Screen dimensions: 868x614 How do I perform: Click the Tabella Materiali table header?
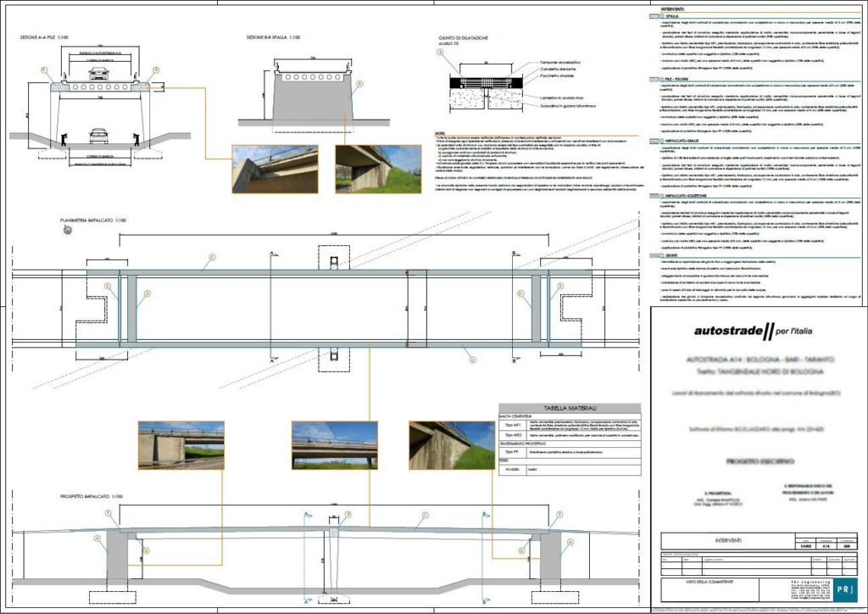tap(570, 408)
